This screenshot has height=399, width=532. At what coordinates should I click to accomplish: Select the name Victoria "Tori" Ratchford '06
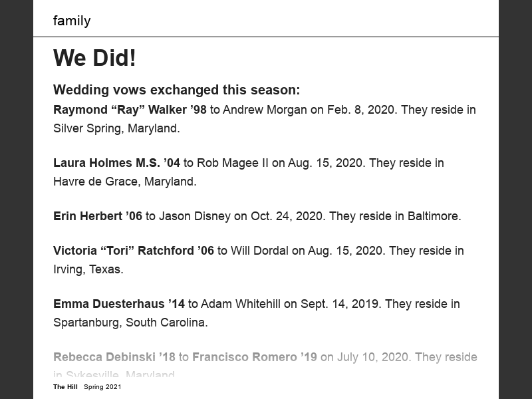[134, 251]
